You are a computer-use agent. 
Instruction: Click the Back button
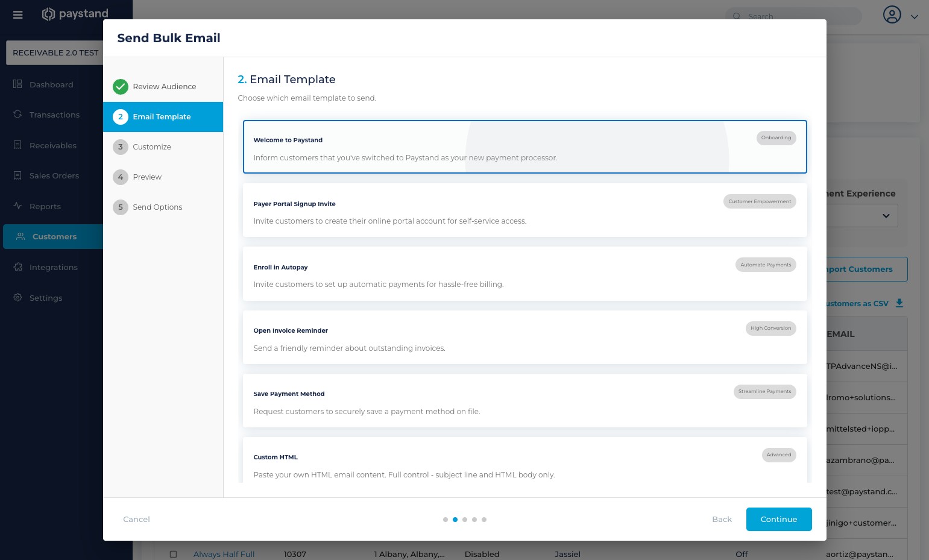(x=722, y=519)
